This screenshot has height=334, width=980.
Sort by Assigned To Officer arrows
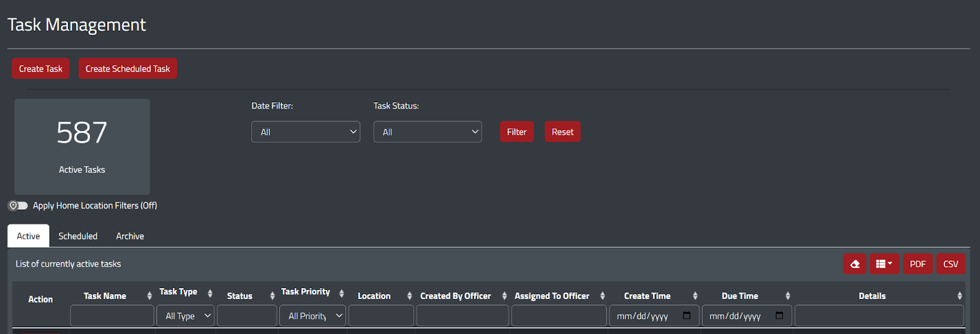[603, 296]
